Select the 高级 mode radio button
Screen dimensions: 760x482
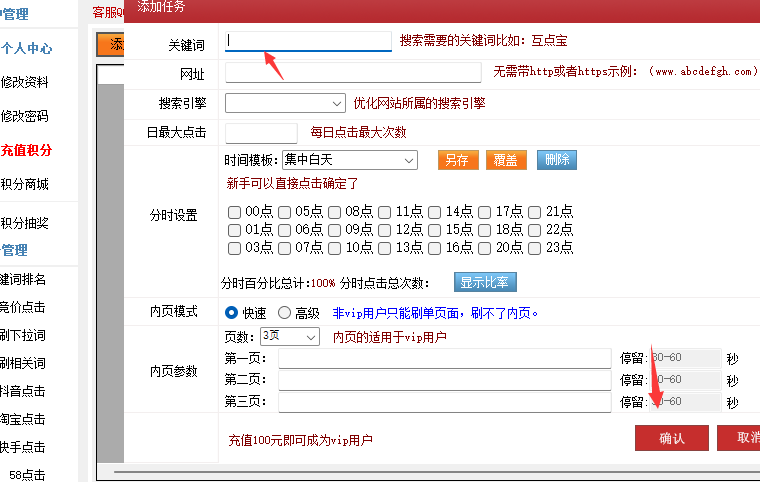(x=284, y=313)
